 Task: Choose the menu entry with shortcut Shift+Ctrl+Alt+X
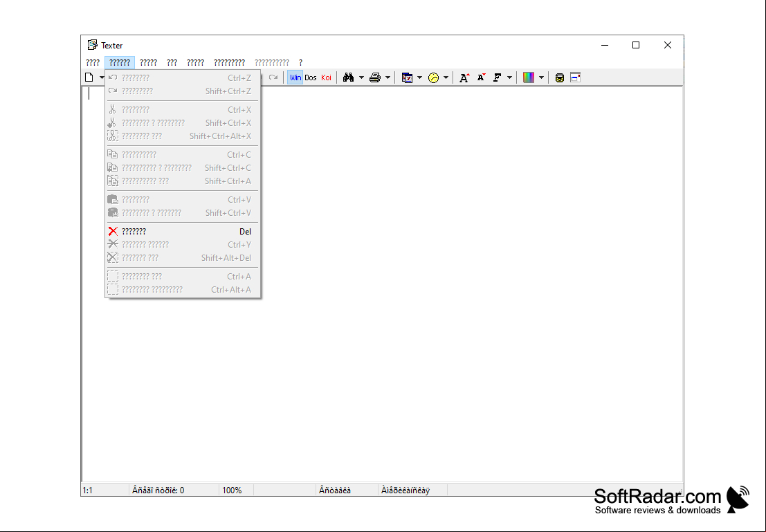point(183,136)
